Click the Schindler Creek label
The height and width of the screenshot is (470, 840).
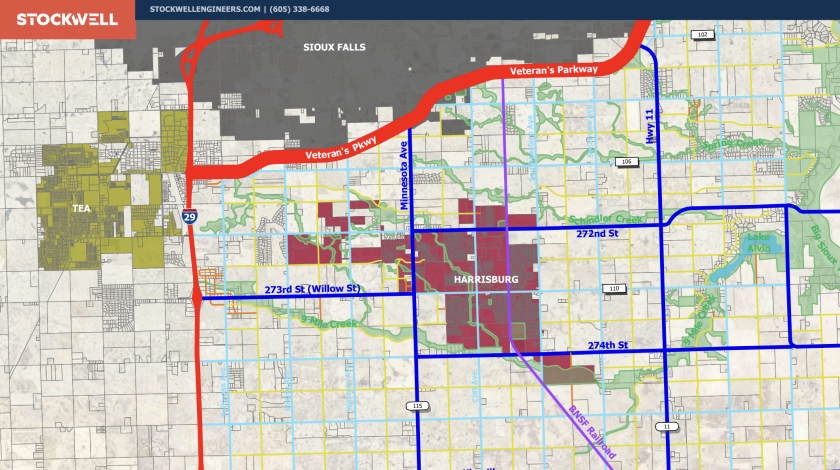tap(604, 219)
